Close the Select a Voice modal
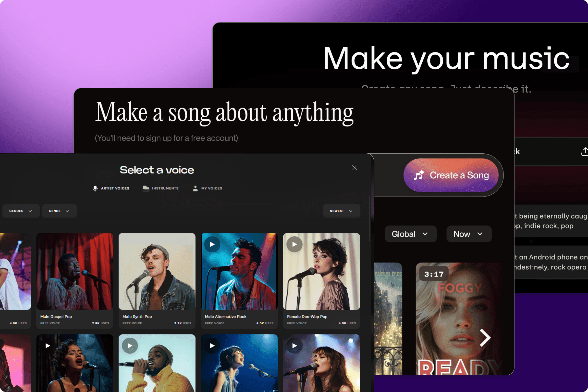This screenshot has height=392, width=588. 354,168
